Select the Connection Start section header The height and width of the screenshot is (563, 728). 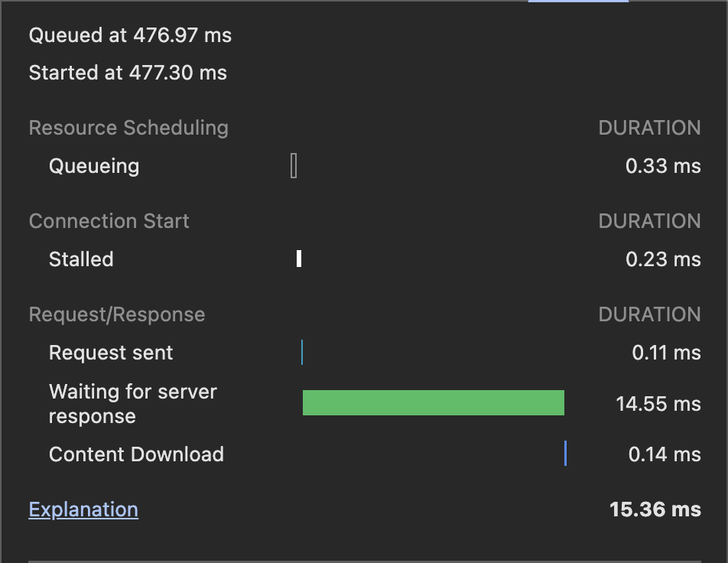[x=109, y=222]
